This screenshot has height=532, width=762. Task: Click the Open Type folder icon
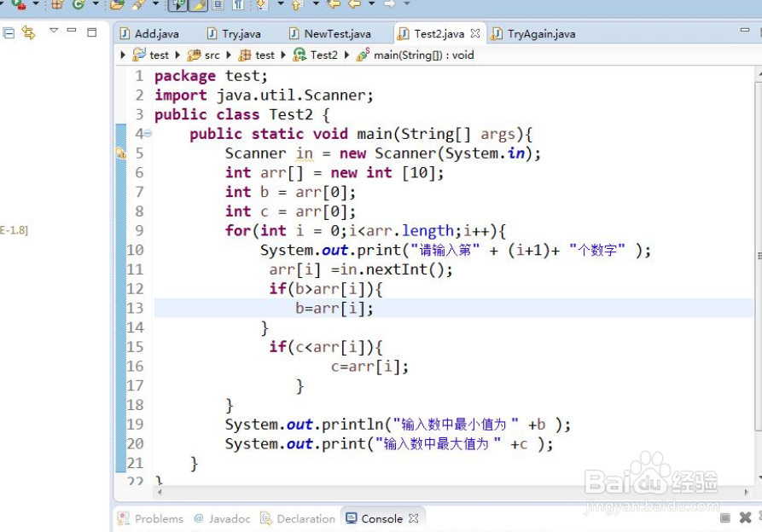click(x=117, y=4)
